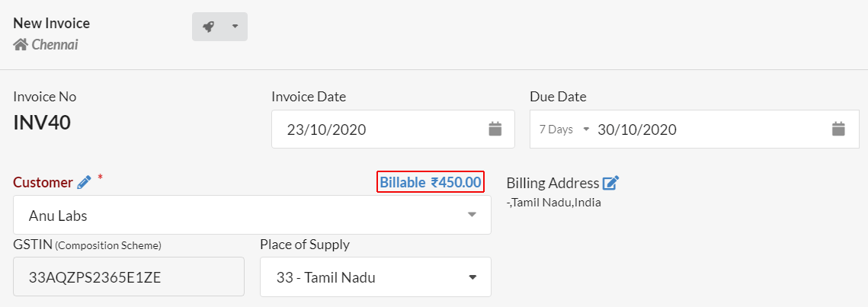
Task: Click the Invoice Date field 23/10/2020
Action: tap(393, 130)
